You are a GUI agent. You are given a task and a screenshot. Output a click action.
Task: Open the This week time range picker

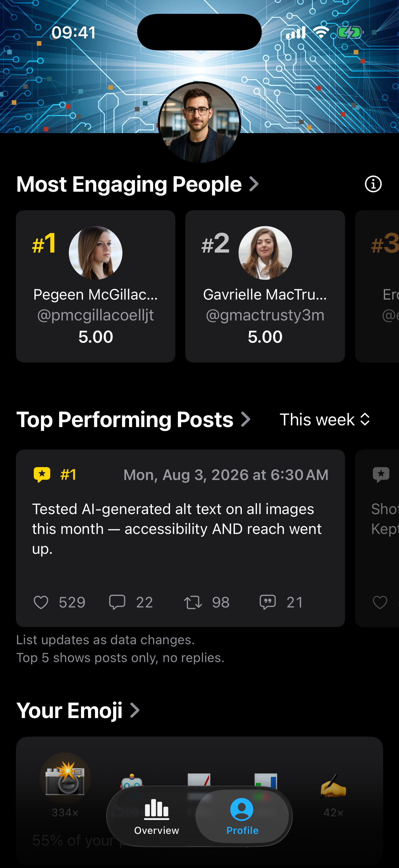click(x=325, y=420)
